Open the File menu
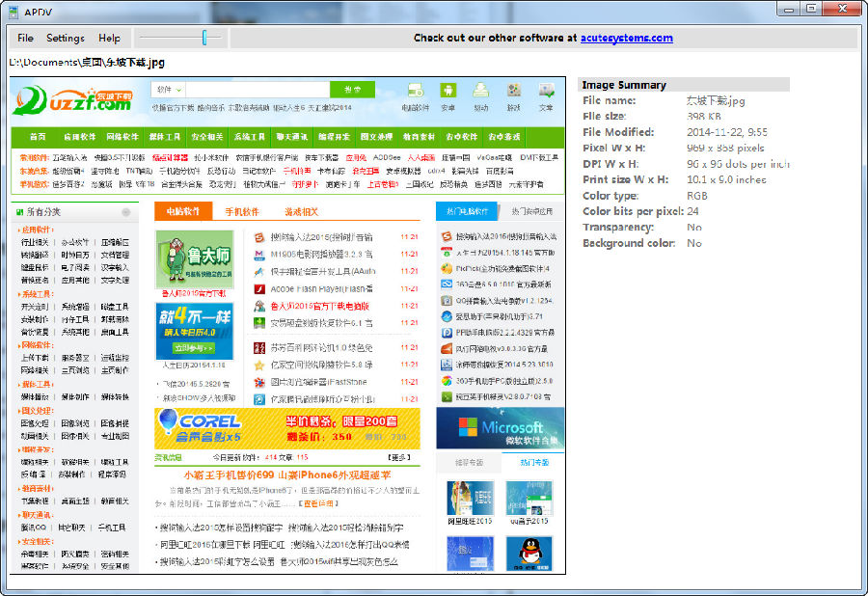 click(x=25, y=39)
